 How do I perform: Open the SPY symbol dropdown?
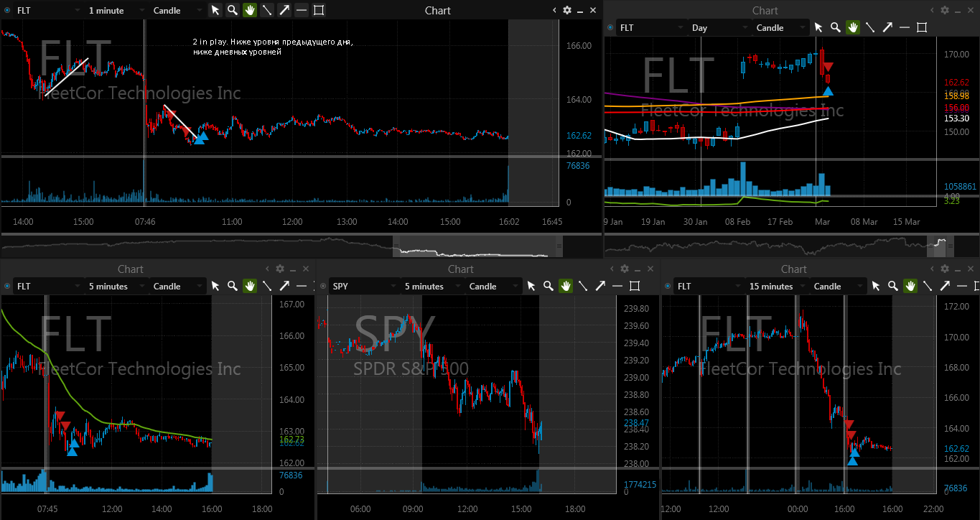(x=364, y=286)
